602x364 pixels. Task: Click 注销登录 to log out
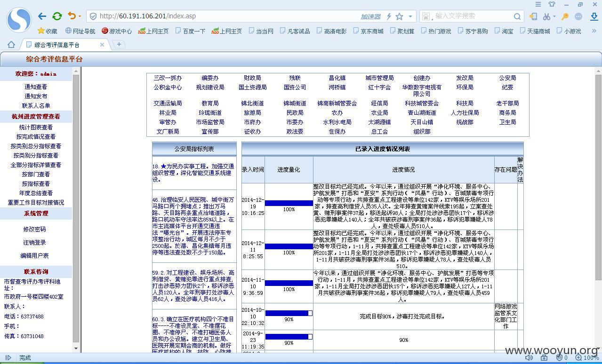pyautogui.click(x=35, y=243)
